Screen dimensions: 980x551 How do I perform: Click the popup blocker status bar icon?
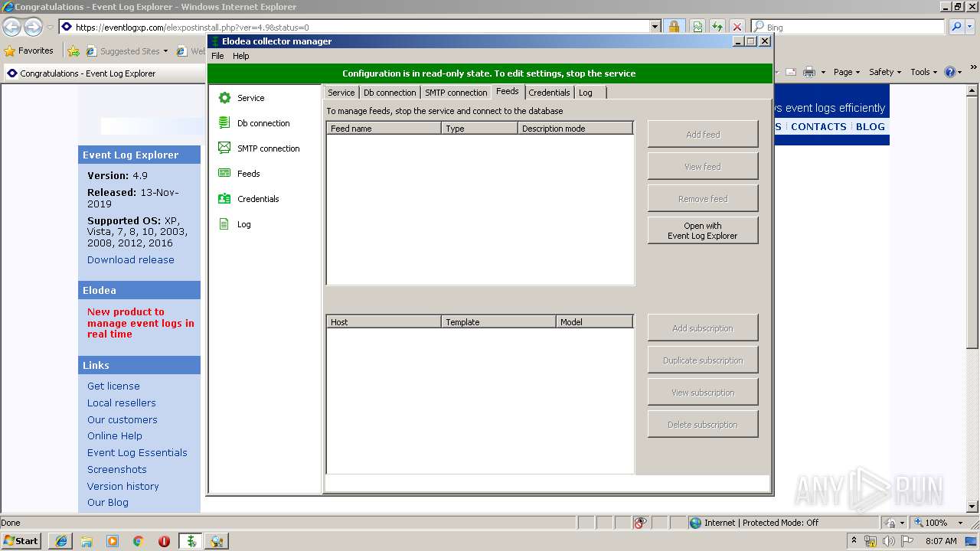pyautogui.click(x=640, y=523)
